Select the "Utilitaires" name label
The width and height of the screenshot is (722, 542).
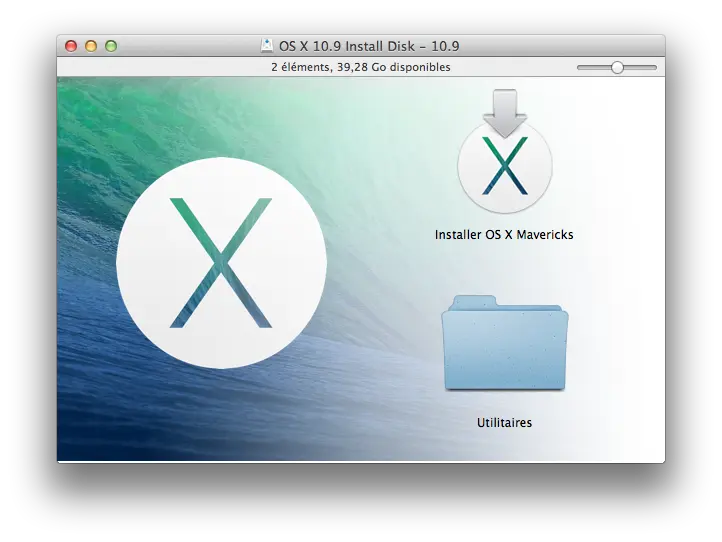[x=504, y=423]
